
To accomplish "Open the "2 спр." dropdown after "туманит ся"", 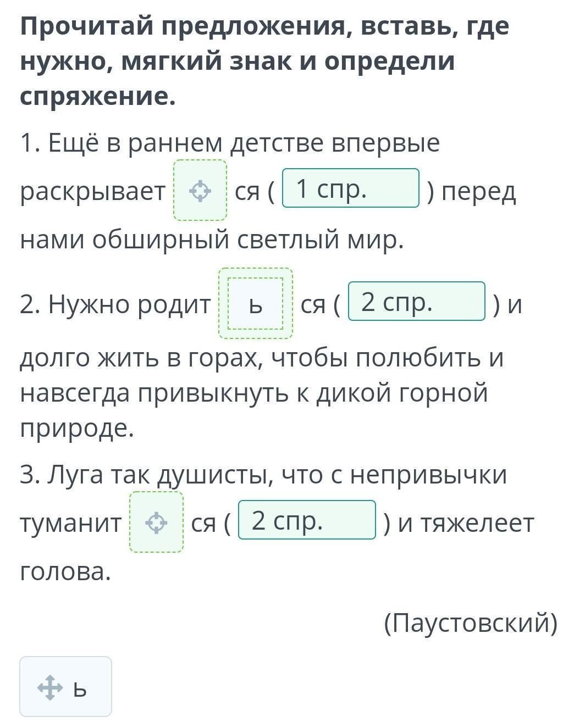I will point(306,520).
